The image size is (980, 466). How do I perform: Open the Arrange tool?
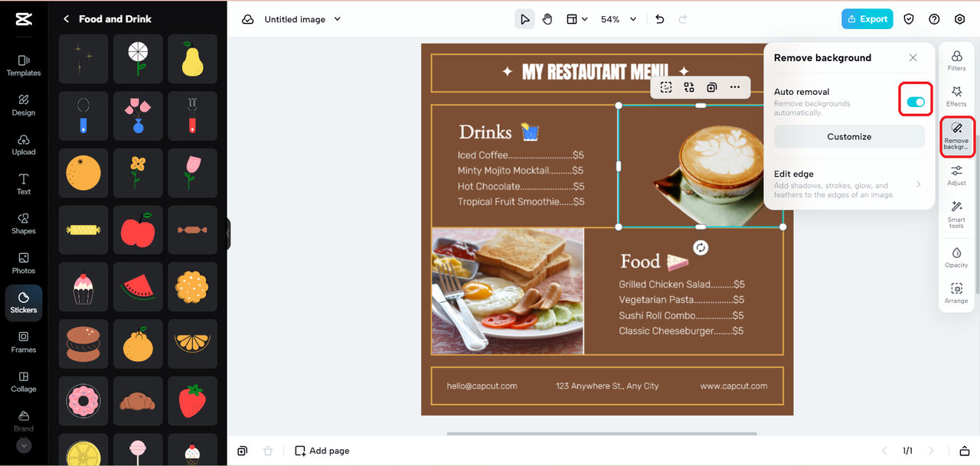click(x=956, y=293)
